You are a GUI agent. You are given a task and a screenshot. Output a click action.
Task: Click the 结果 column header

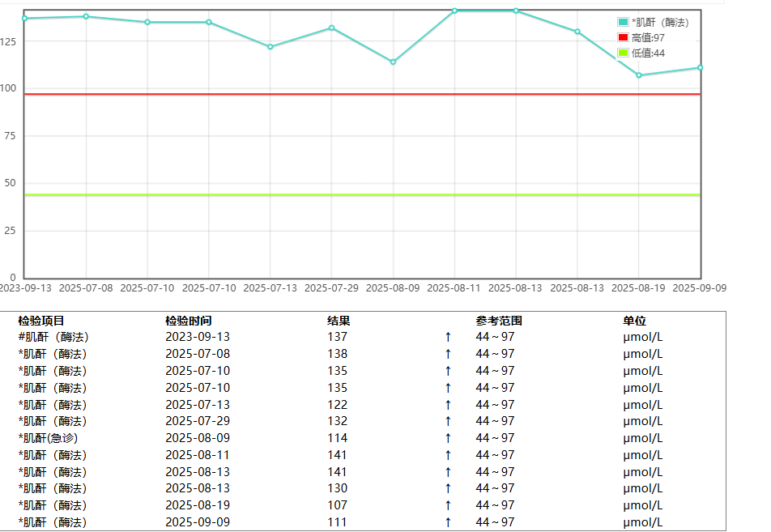(x=339, y=321)
